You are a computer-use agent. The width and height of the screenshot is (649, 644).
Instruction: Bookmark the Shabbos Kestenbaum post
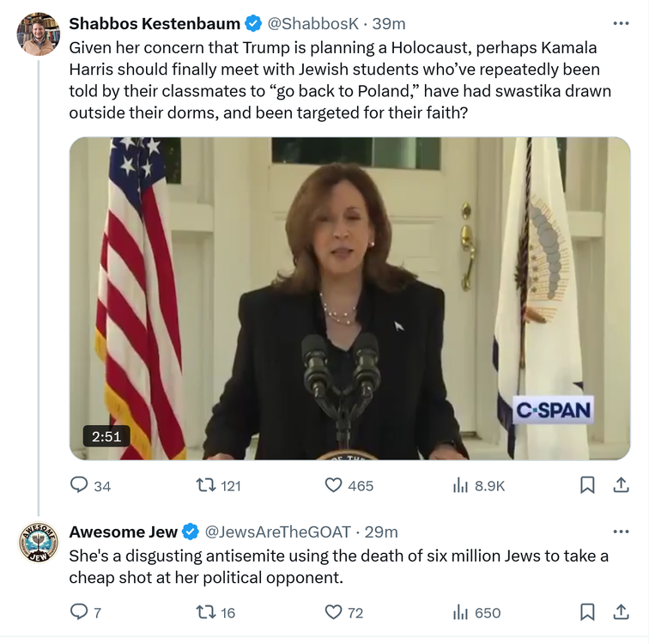click(587, 485)
